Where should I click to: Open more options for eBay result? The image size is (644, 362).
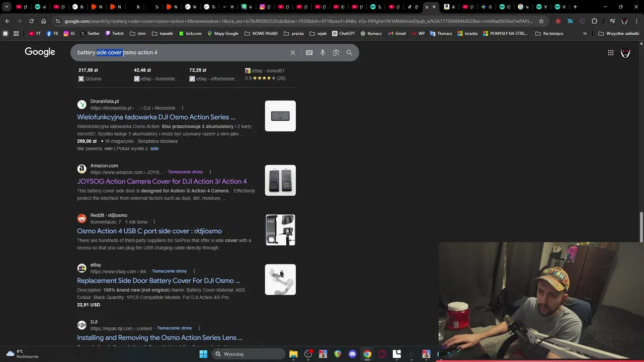coord(194,271)
